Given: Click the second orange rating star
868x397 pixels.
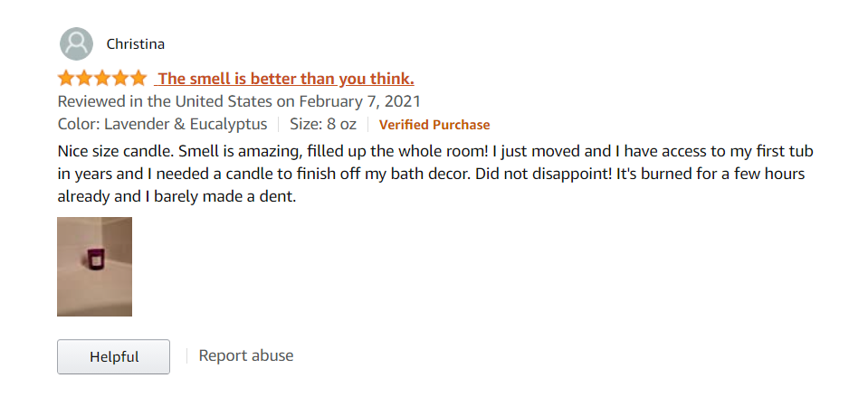Looking at the screenshot, I should [84, 79].
